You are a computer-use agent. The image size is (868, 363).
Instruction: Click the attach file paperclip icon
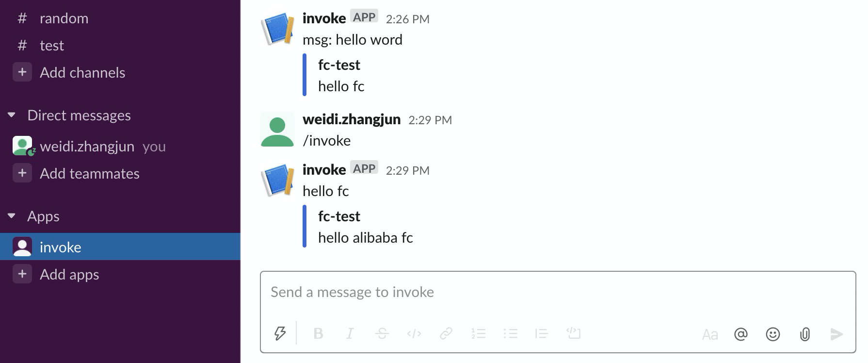coord(804,334)
